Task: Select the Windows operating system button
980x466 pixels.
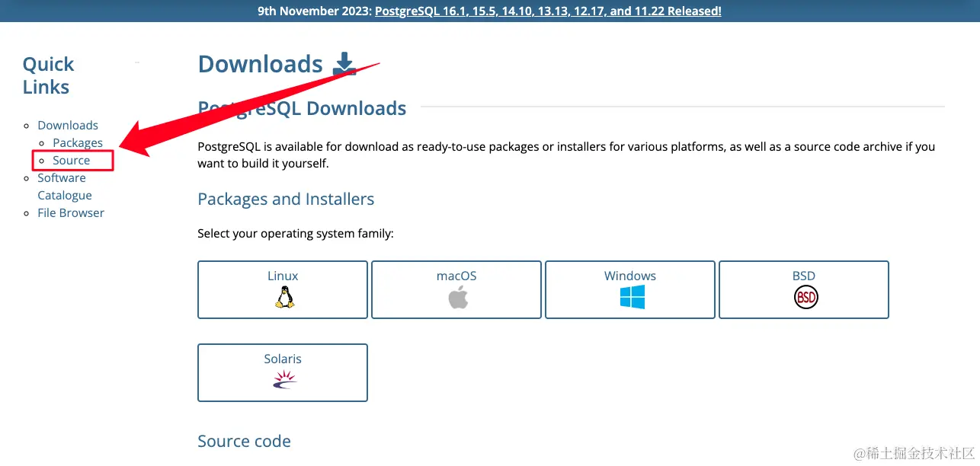Action: 630,289
